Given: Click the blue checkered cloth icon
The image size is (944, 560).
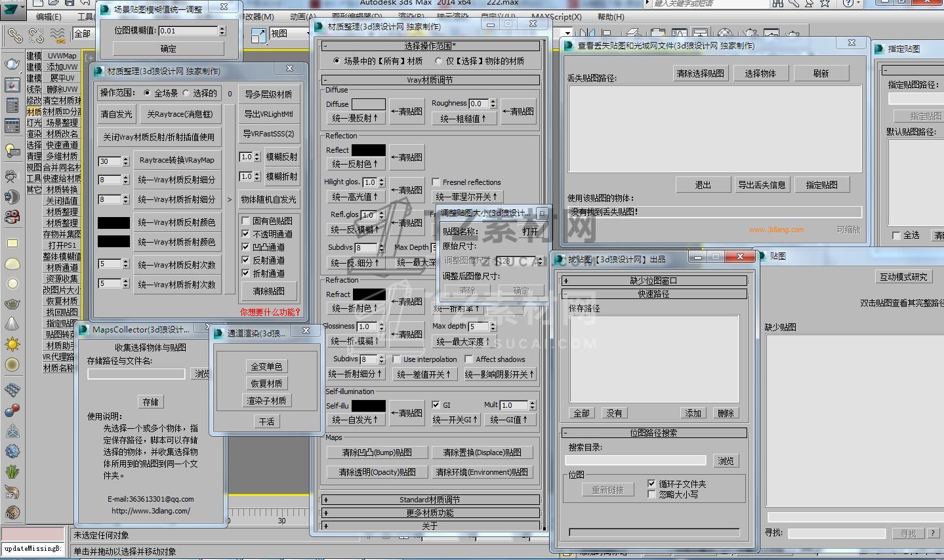Looking at the screenshot, I should click(x=12, y=390).
